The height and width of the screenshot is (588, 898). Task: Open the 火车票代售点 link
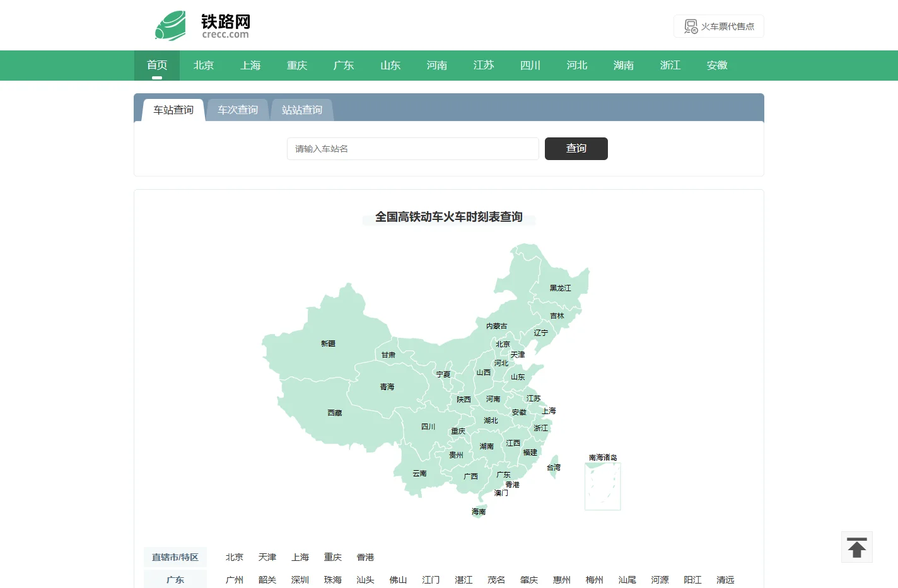coord(719,26)
